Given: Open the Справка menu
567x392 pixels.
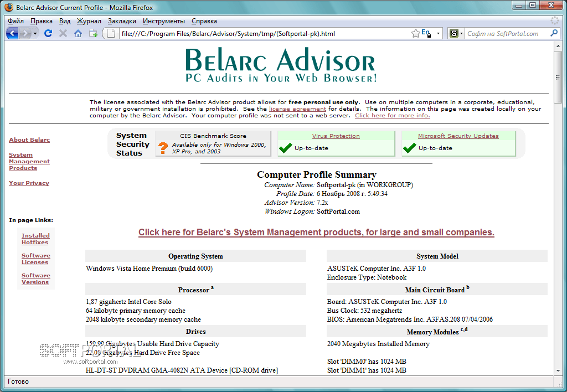Looking at the screenshot, I should [204, 21].
